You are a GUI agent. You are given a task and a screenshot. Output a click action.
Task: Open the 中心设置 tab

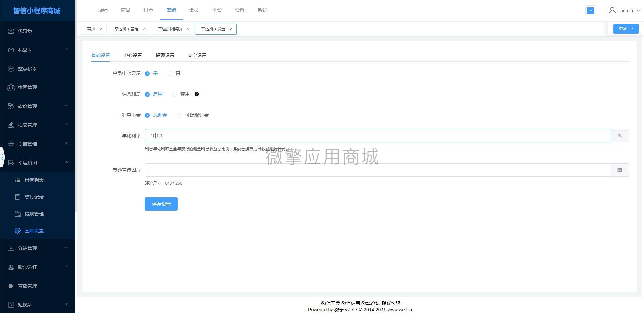click(x=133, y=56)
